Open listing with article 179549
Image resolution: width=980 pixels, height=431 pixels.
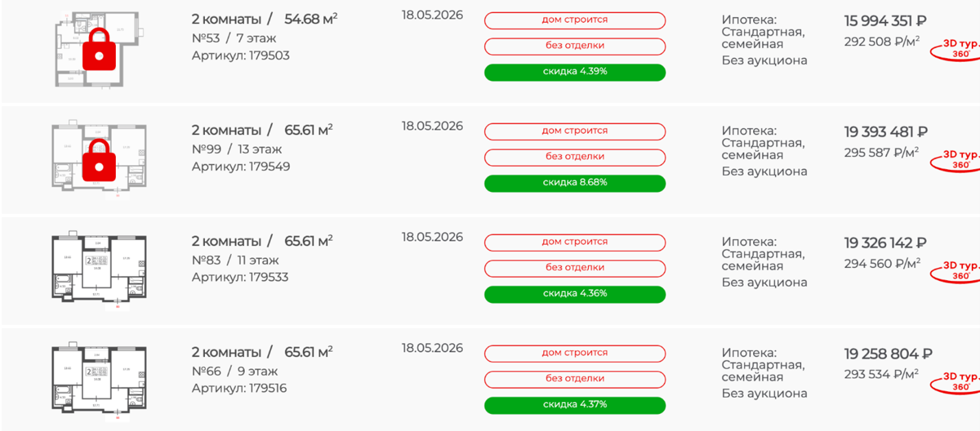[241, 167]
